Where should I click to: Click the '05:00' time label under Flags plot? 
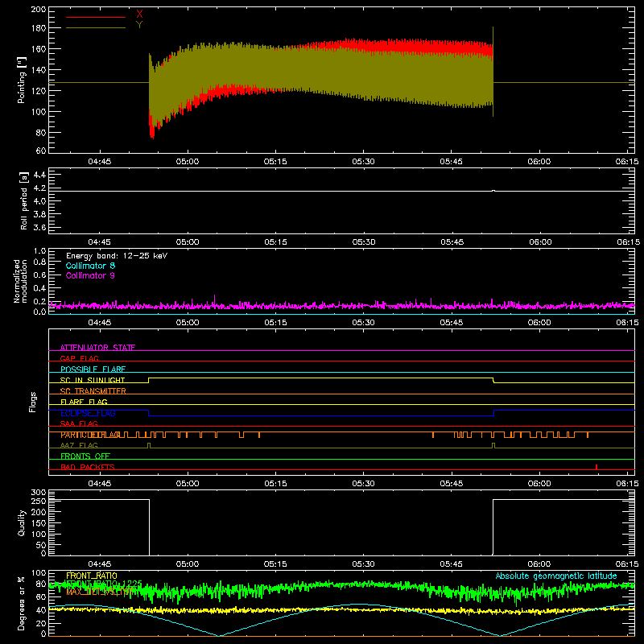pos(188,484)
